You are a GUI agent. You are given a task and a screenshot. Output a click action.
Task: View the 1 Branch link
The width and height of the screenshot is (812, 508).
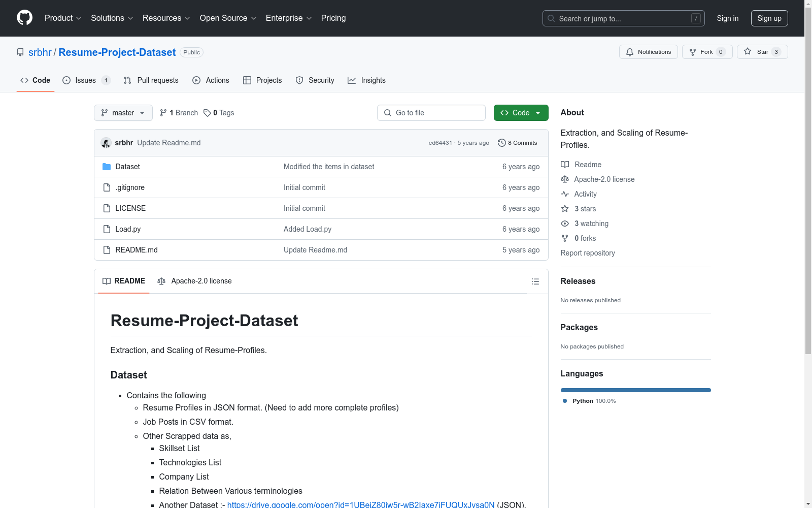[179, 113]
